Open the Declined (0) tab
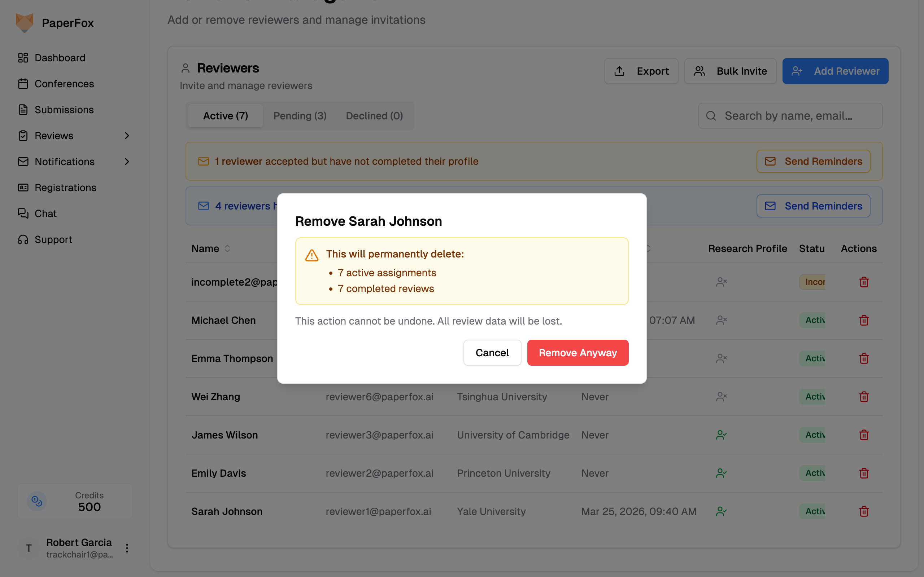Image resolution: width=924 pixels, height=577 pixels. tap(374, 116)
